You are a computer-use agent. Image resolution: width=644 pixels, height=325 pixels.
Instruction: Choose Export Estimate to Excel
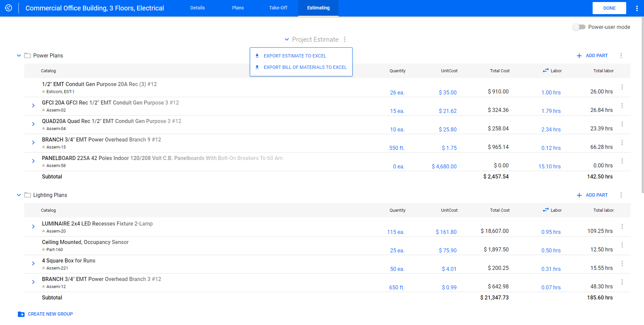(x=301, y=56)
